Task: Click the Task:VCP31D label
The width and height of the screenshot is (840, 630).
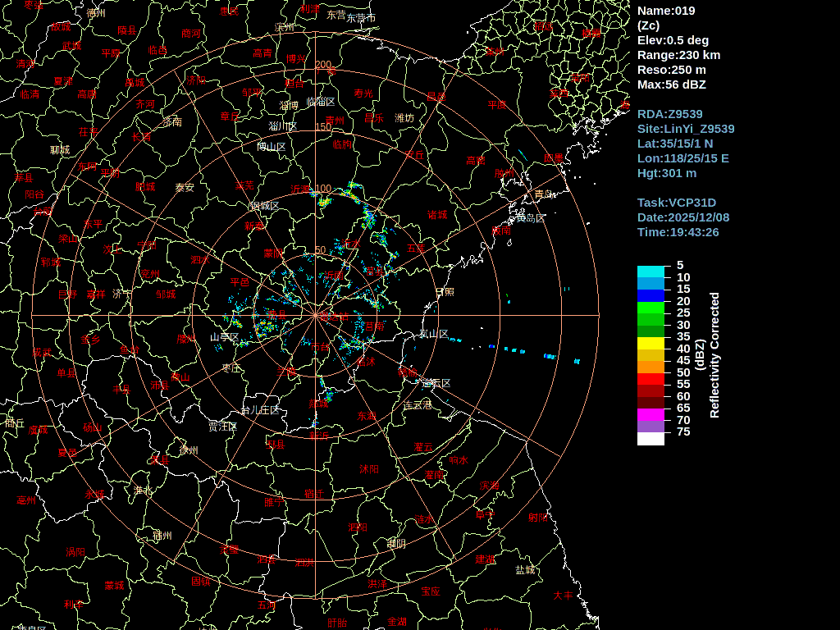Action: [x=676, y=203]
